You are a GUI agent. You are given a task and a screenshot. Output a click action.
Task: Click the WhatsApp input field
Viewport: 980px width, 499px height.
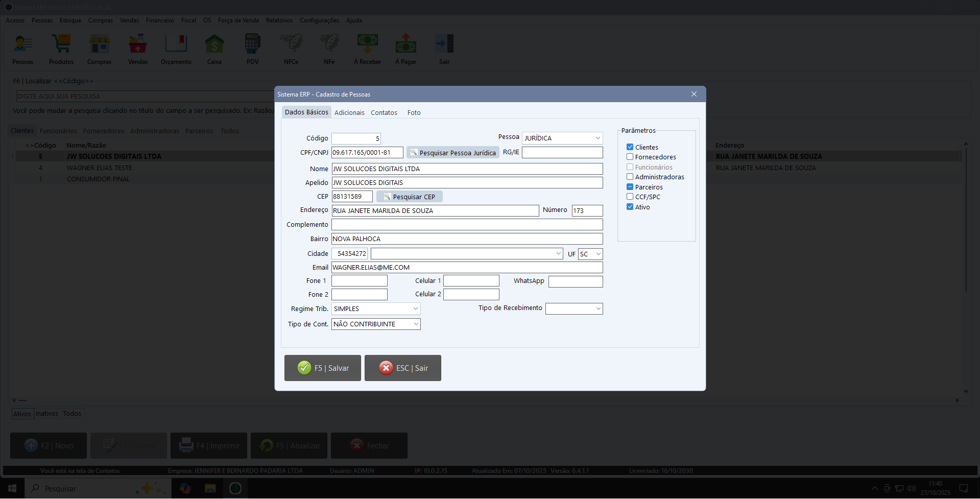575,282
